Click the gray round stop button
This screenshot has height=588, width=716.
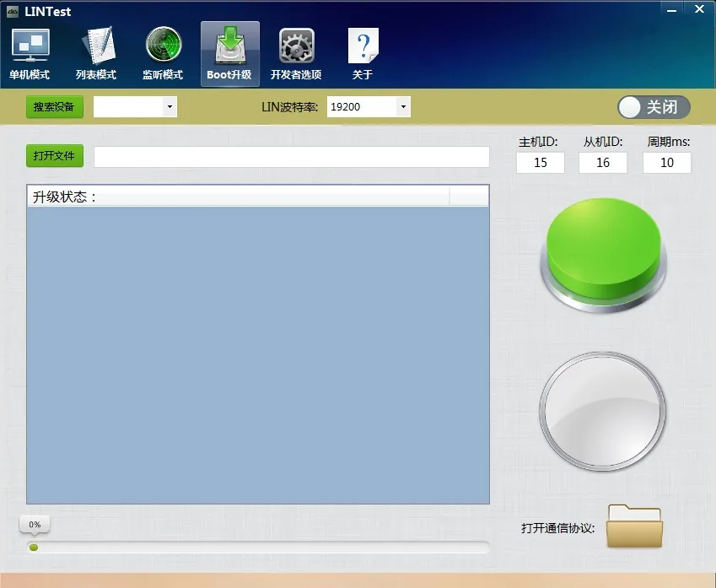pos(602,411)
